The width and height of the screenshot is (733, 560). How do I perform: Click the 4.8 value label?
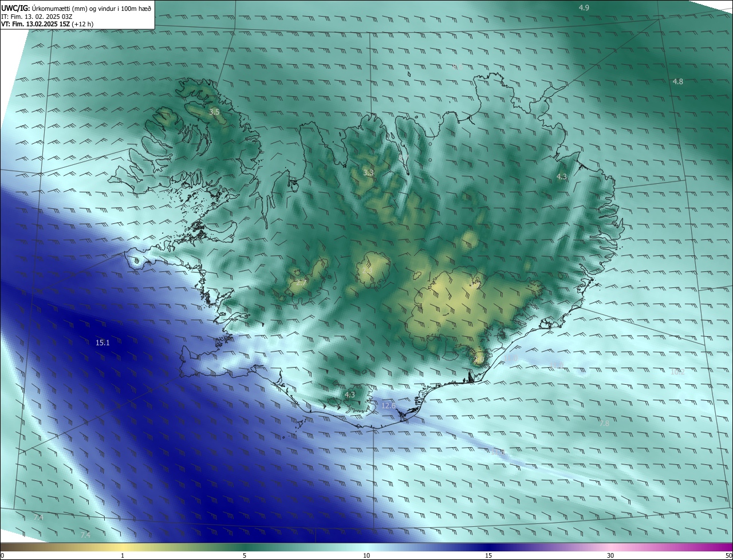pyautogui.click(x=677, y=82)
